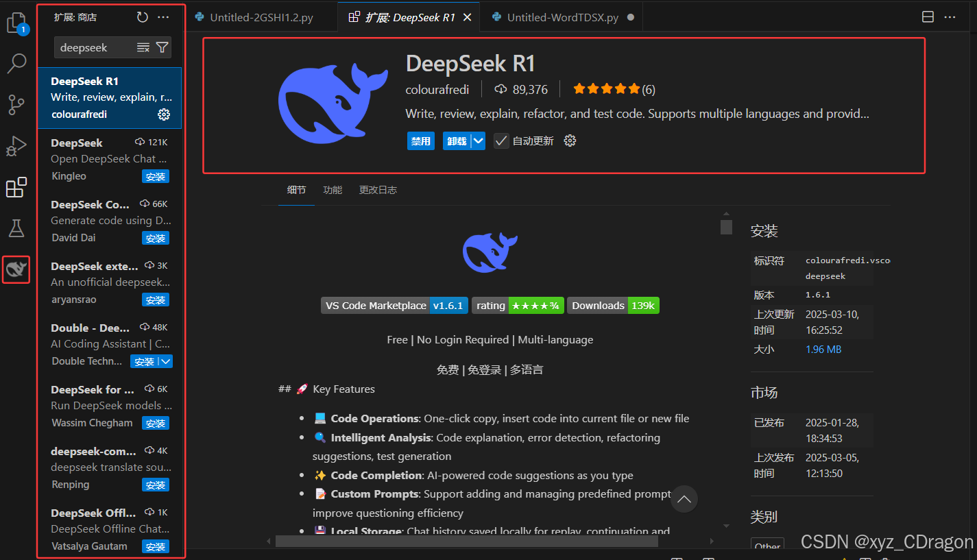
Task: Install the DeepSeek extension by Kingleo
Action: pos(156,176)
